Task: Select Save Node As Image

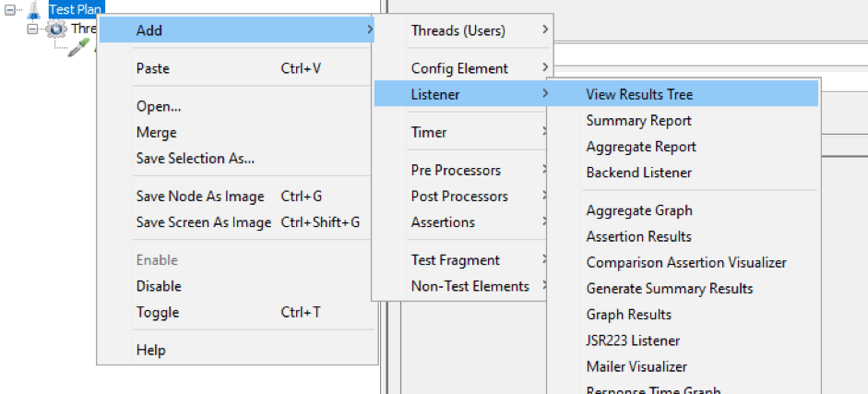Action: [200, 197]
